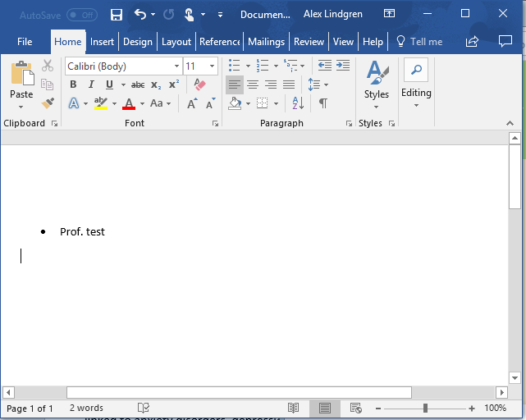
Task: Sort paragraph text A to Z
Action: (x=298, y=103)
